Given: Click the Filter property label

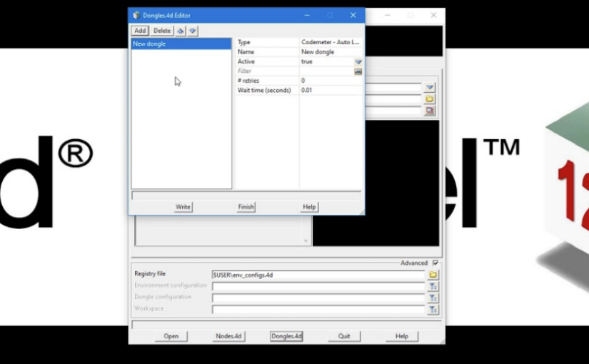Looking at the screenshot, I should tap(245, 71).
